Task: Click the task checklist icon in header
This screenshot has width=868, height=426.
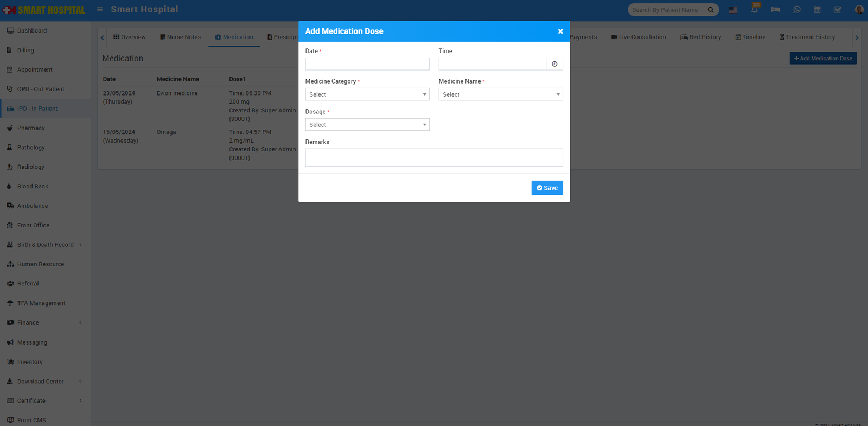Action: [x=837, y=10]
